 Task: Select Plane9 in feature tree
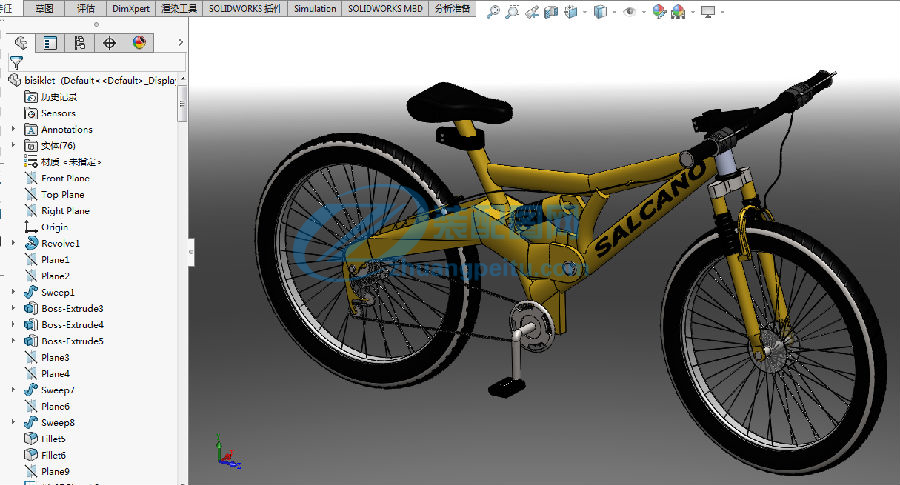[x=47, y=471]
